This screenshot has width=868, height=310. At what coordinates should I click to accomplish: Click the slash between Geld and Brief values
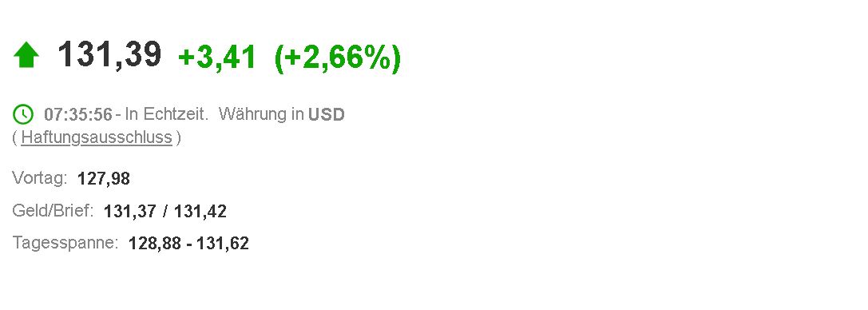165,212
